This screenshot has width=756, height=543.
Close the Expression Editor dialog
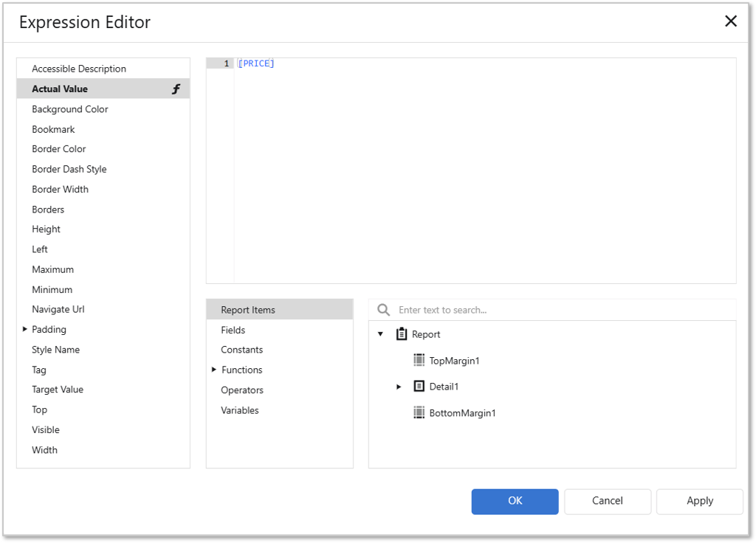pyautogui.click(x=731, y=21)
